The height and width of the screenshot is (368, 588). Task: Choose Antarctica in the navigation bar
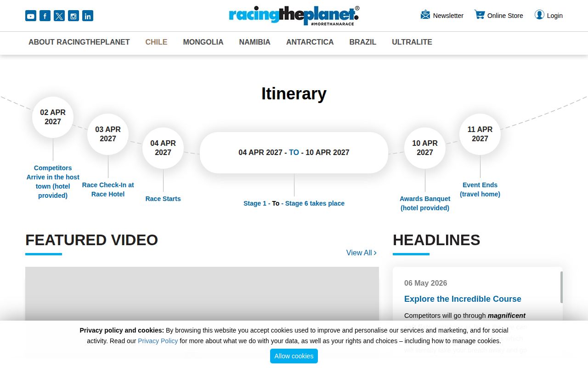click(310, 42)
